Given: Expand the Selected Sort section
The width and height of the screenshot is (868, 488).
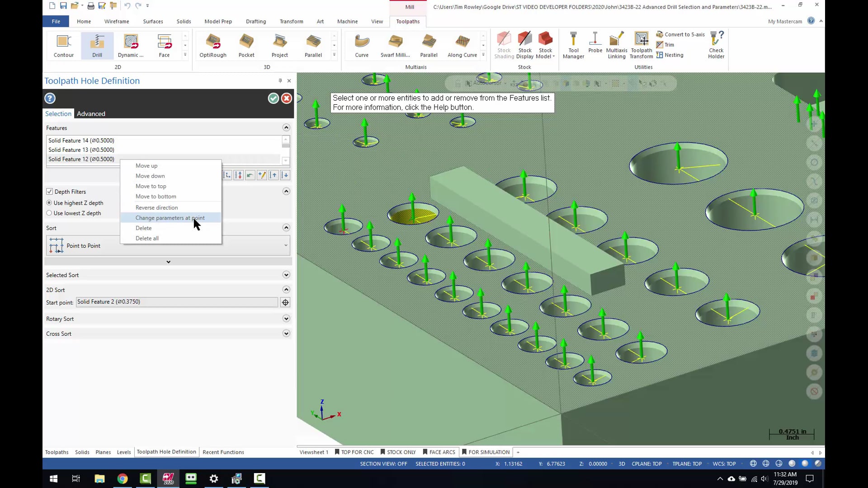Looking at the screenshot, I should (x=286, y=275).
